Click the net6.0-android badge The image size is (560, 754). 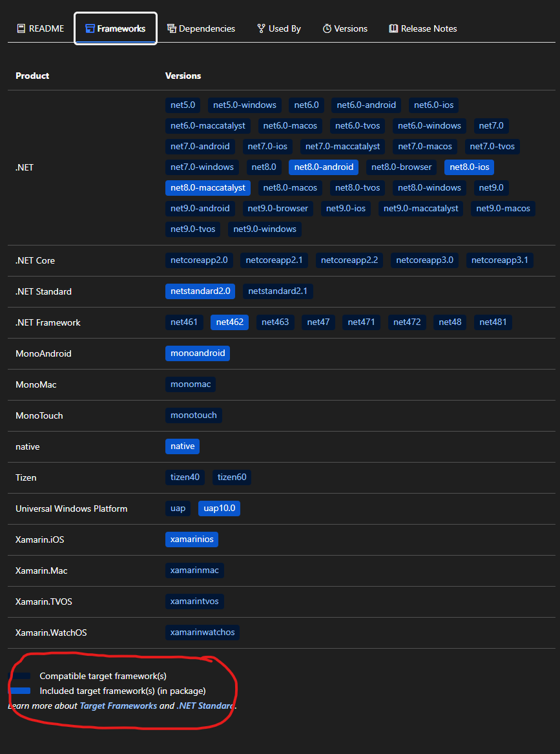366,105
